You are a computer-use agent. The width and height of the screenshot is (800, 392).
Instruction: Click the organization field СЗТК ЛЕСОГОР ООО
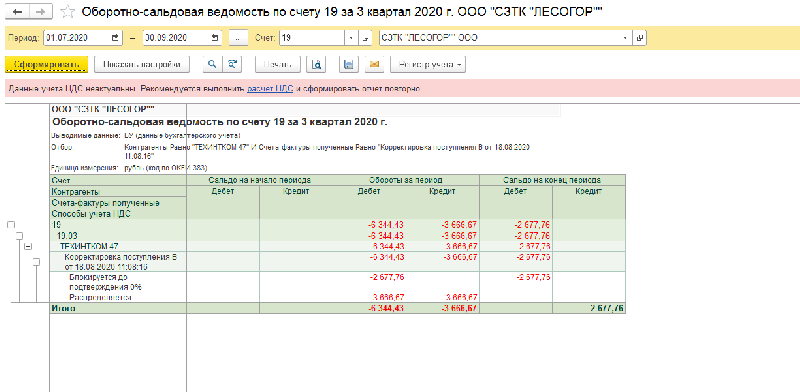500,37
